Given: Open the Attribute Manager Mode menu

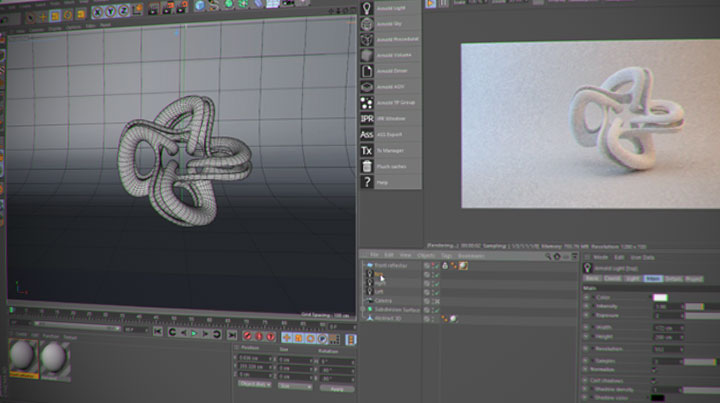Looking at the screenshot, I should (601, 257).
